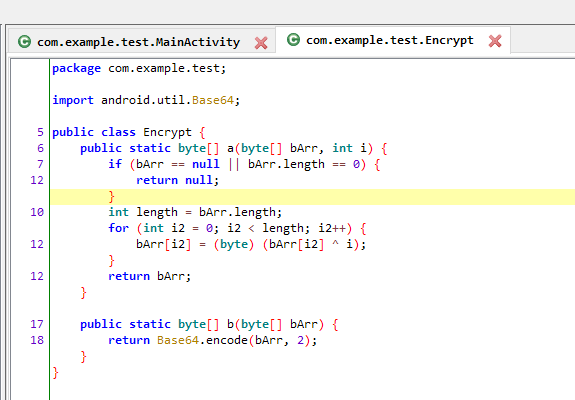Close the Encrypt tab with red X
The height and width of the screenshot is (400, 575).
click(495, 41)
